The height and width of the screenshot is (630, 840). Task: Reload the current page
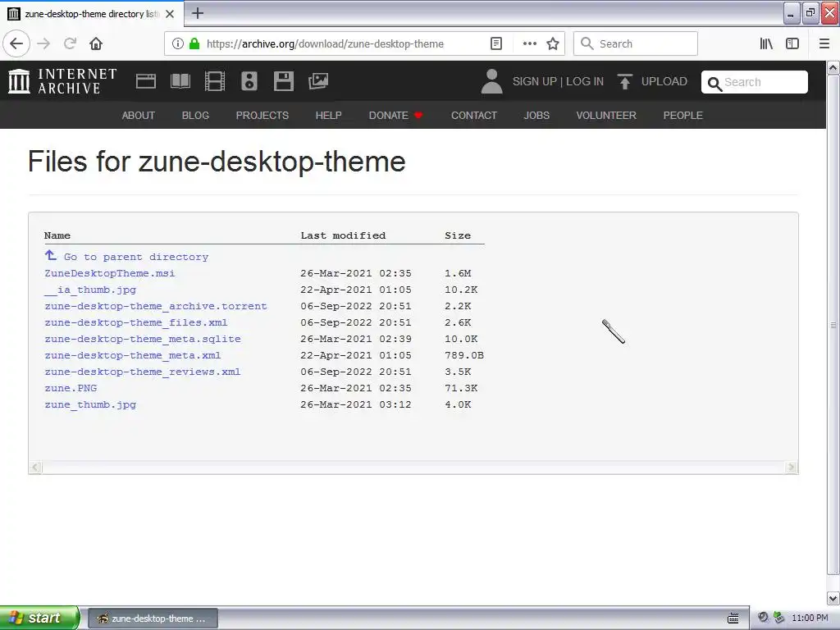click(70, 43)
